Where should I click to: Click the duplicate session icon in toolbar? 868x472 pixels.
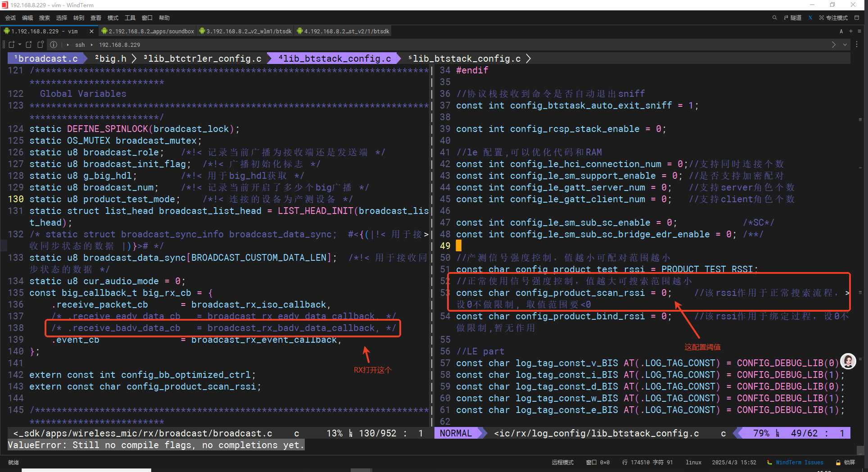(41, 45)
